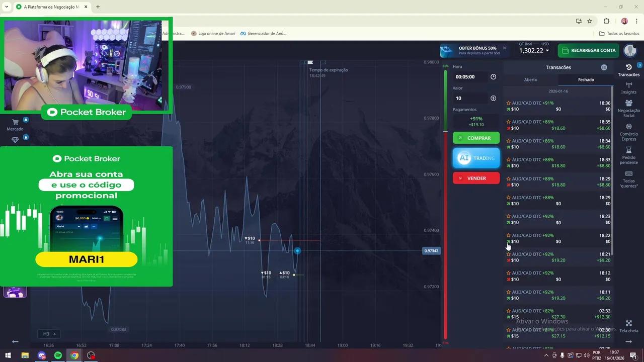Click the left arrow at the chart's bottom left
The width and height of the screenshot is (644, 362).
coord(15,341)
